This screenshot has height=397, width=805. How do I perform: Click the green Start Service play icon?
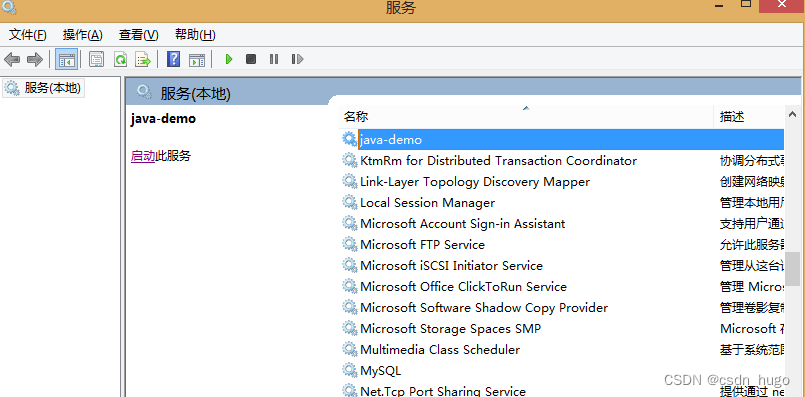coord(229,60)
